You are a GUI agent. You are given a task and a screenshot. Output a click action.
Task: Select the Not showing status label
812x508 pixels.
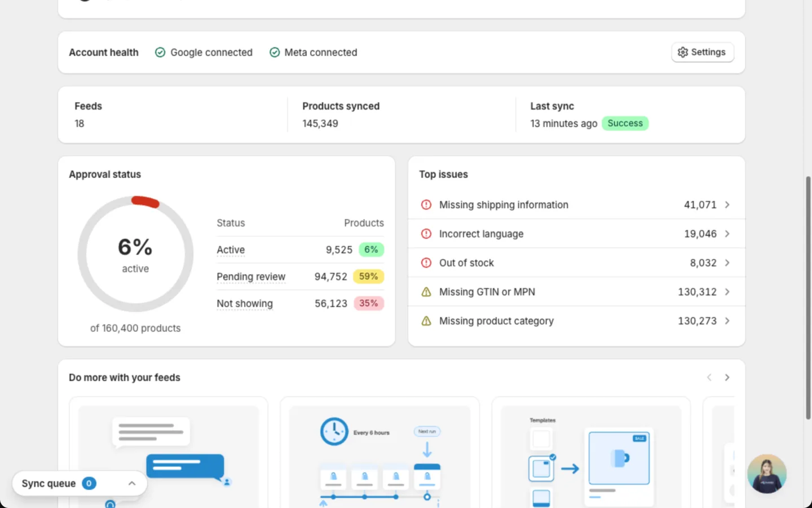245,304
